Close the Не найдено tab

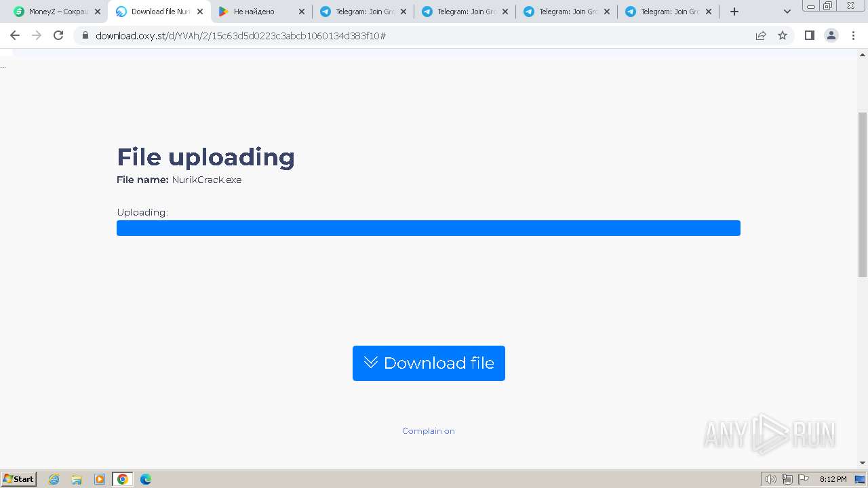pyautogui.click(x=302, y=12)
